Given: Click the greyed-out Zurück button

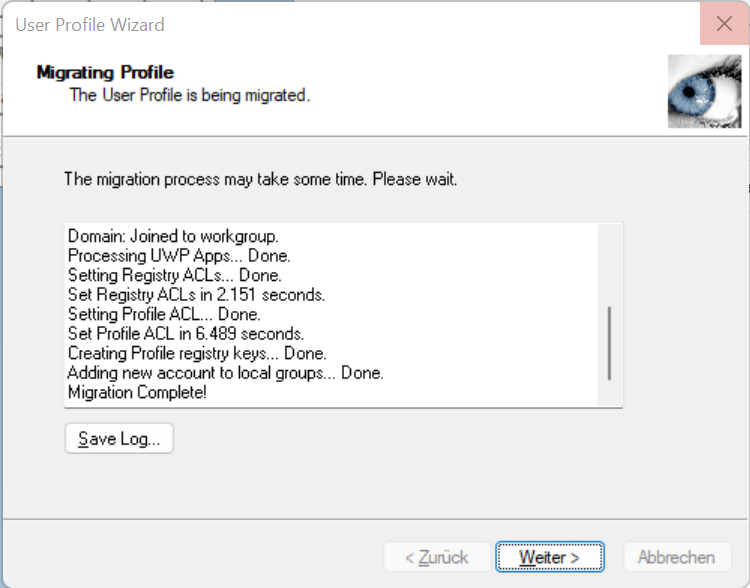Looking at the screenshot, I should [x=437, y=557].
